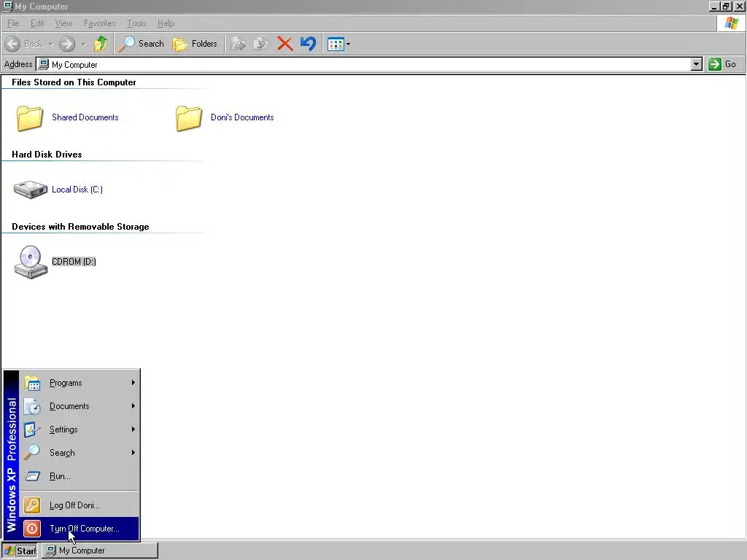
Task: Click the Documents clock-page icon
Action: [32, 406]
